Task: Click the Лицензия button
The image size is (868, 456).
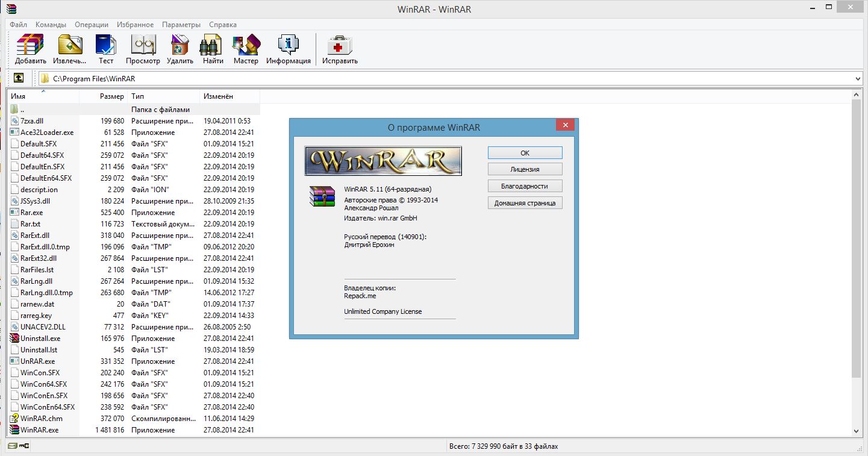Action: 525,169
